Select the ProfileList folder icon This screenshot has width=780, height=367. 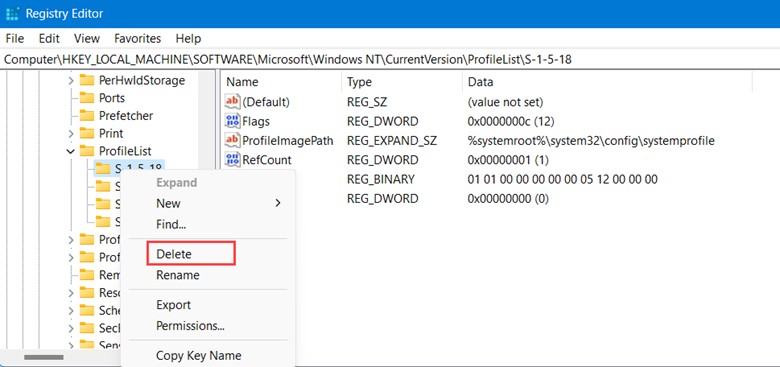[x=87, y=151]
